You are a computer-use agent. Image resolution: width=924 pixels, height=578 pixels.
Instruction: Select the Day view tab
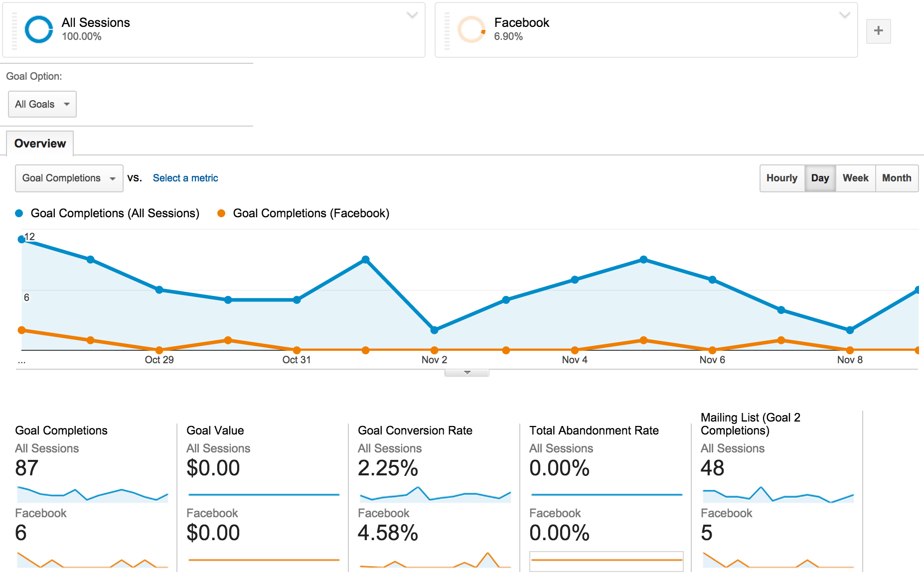pos(820,178)
